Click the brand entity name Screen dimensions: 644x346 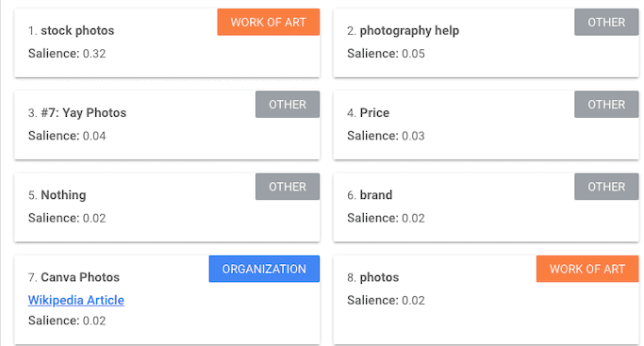pos(376,194)
